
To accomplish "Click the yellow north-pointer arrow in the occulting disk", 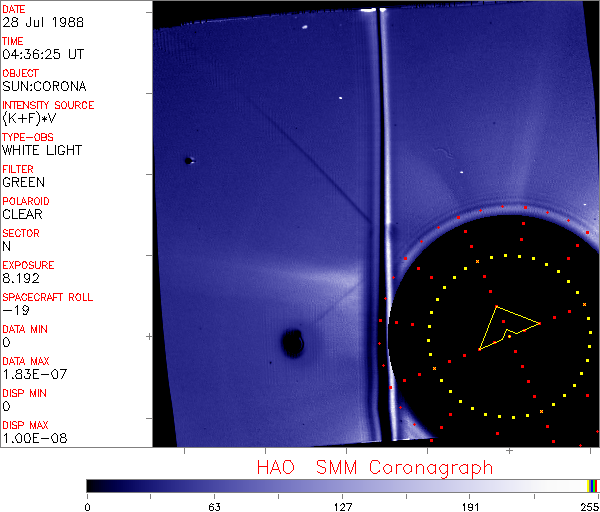I will click(507, 325).
